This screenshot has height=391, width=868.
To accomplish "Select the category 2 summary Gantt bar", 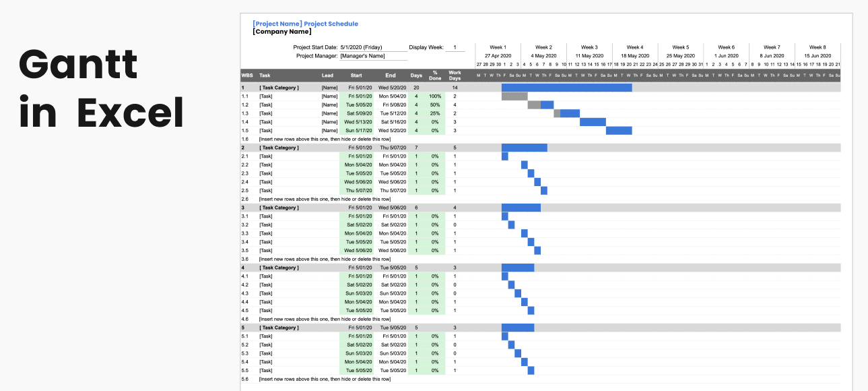I will (525, 148).
